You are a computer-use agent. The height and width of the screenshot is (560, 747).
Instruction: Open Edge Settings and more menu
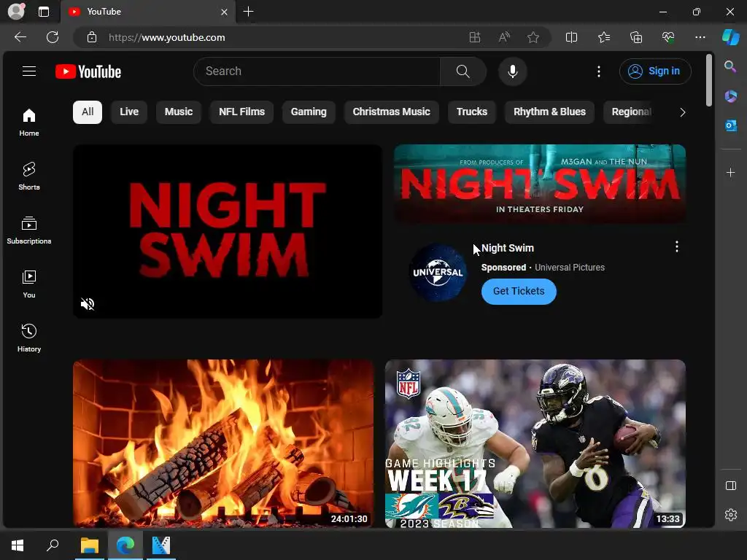(x=700, y=37)
